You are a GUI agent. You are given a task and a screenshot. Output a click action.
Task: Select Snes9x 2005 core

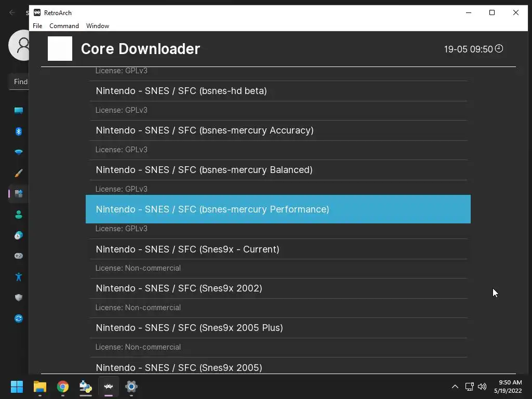pyautogui.click(x=278, y=366)
